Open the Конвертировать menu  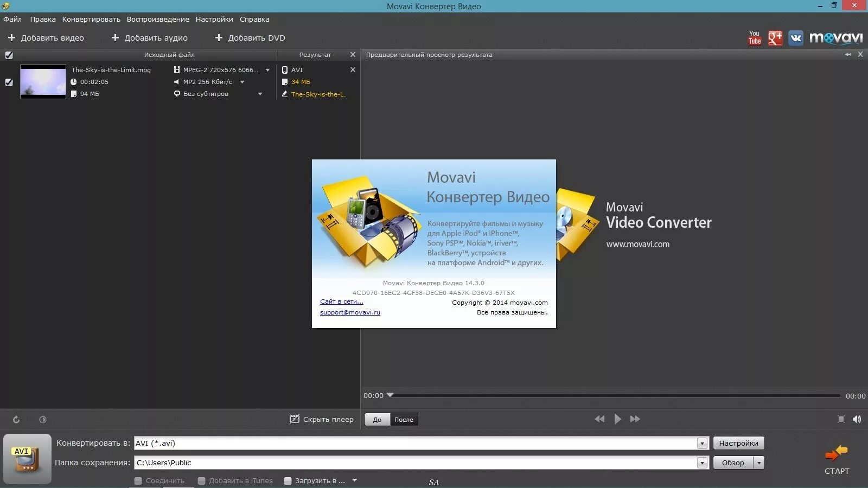pyautogui.click(x=91, y=19)
